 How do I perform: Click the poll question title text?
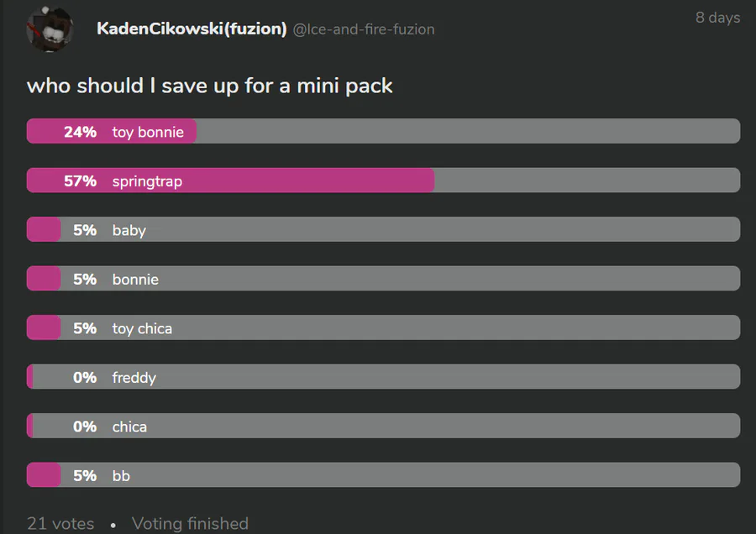[x=209, y=86]
